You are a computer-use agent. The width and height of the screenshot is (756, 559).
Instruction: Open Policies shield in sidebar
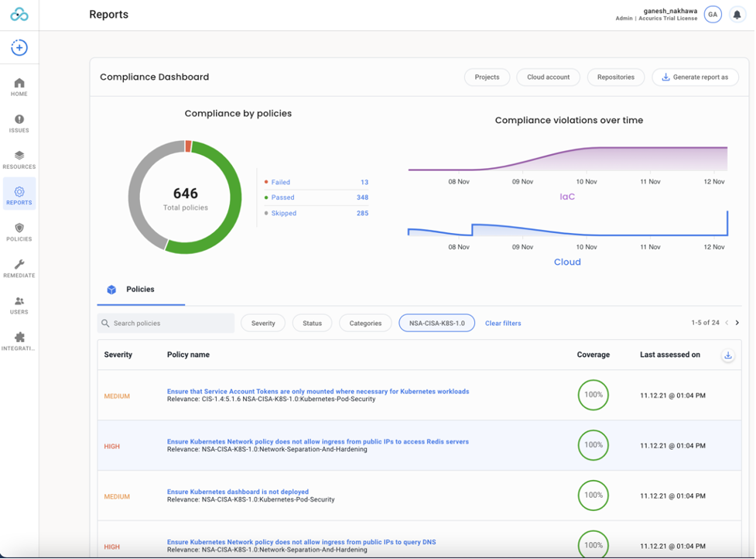coord(19,232)
